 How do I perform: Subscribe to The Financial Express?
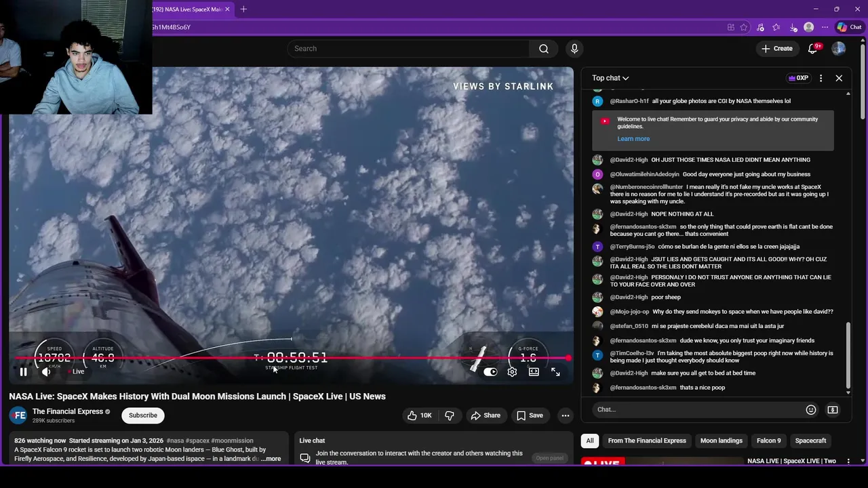coord(143,415)
